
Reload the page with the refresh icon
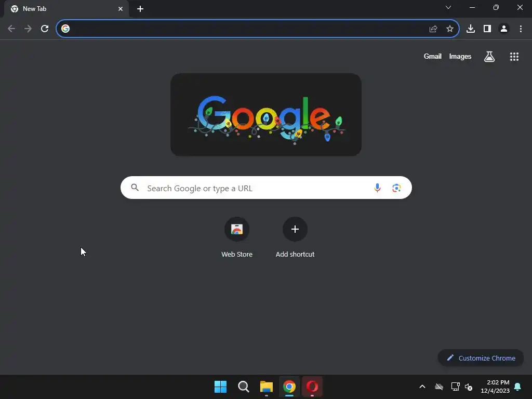[45, 29]
